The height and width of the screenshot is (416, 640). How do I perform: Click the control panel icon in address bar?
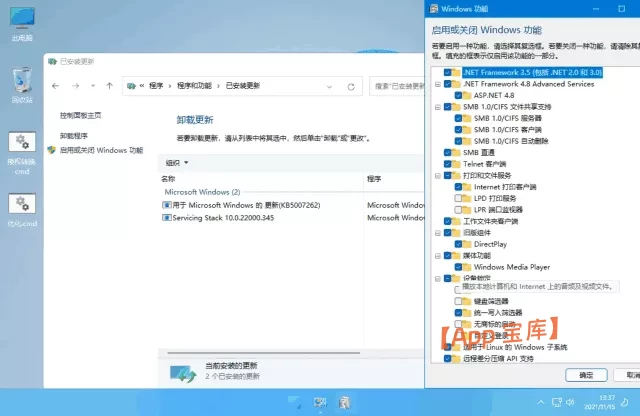coord(131,86)
